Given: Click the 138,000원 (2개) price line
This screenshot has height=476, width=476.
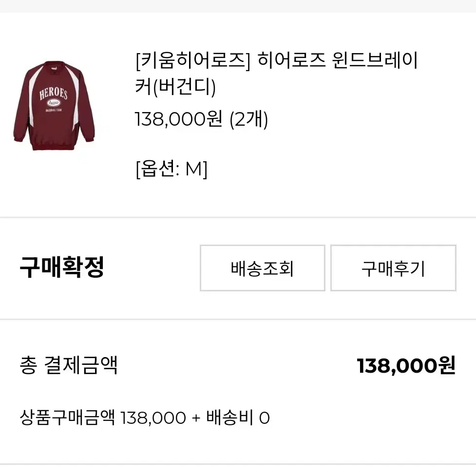Looking at the screenshot, I should 201,119.
